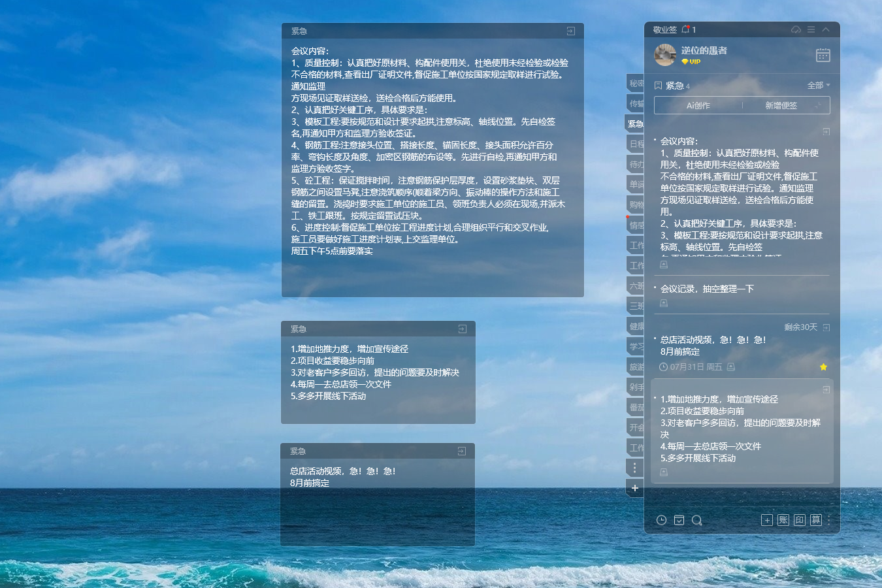Dock the floating 增加地推力度 desktop note
The height and width of the screenshot is (588, 882).
[462, 329]
